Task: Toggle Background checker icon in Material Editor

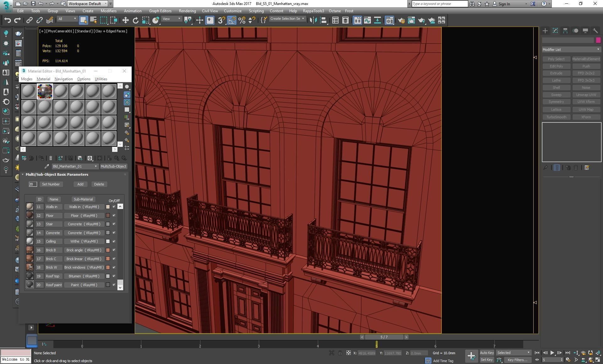Action: 127,102
